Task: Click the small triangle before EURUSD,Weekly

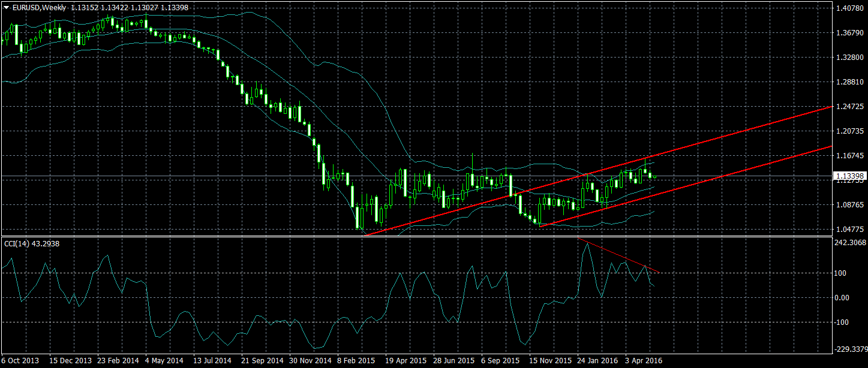Action: [6, 8]
